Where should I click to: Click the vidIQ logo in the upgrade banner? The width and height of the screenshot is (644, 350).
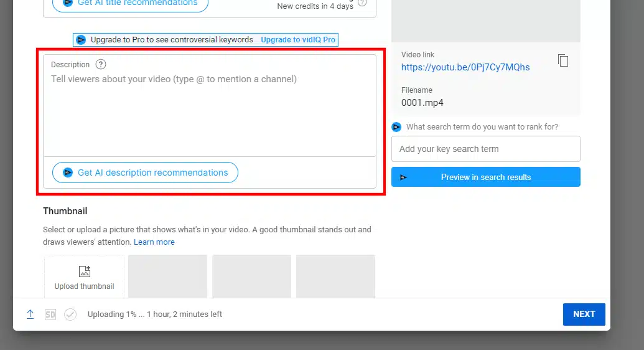pos(81,40)
